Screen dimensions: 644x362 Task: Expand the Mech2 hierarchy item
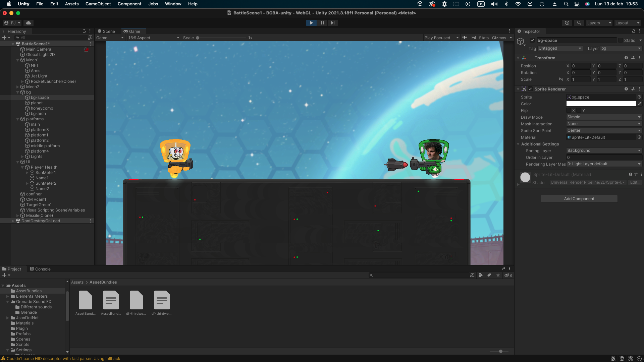pos(18,87)
